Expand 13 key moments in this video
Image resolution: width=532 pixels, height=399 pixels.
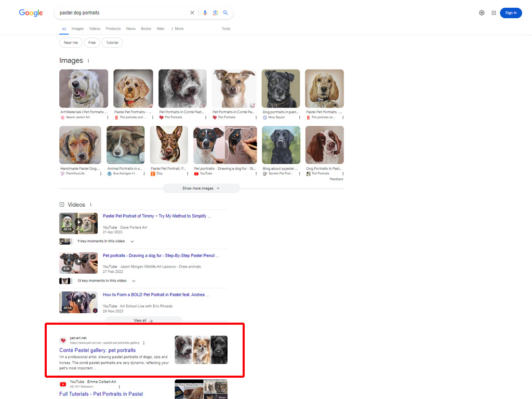tap(134, 281)
